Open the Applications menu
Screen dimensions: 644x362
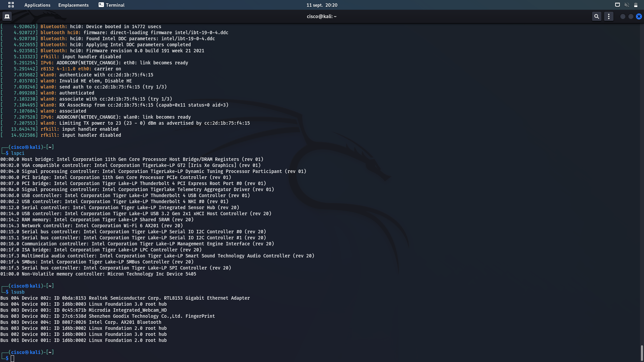click(x=37, y=5)
